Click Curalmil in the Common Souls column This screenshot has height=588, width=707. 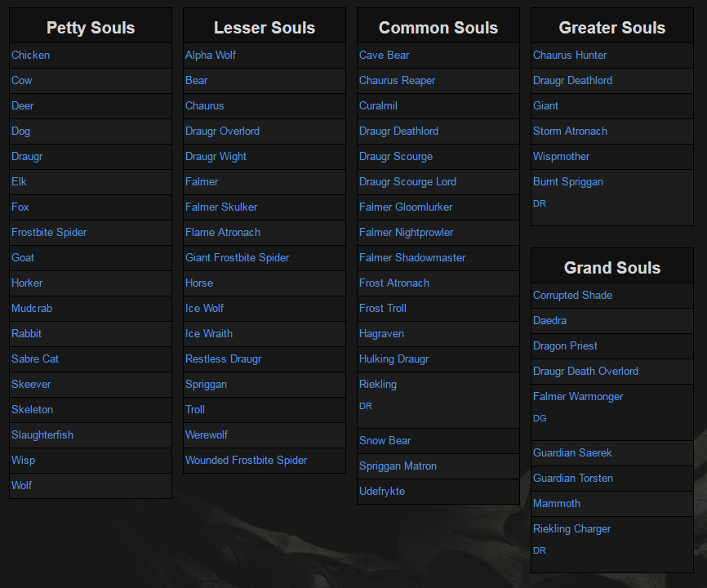[377, 106]
